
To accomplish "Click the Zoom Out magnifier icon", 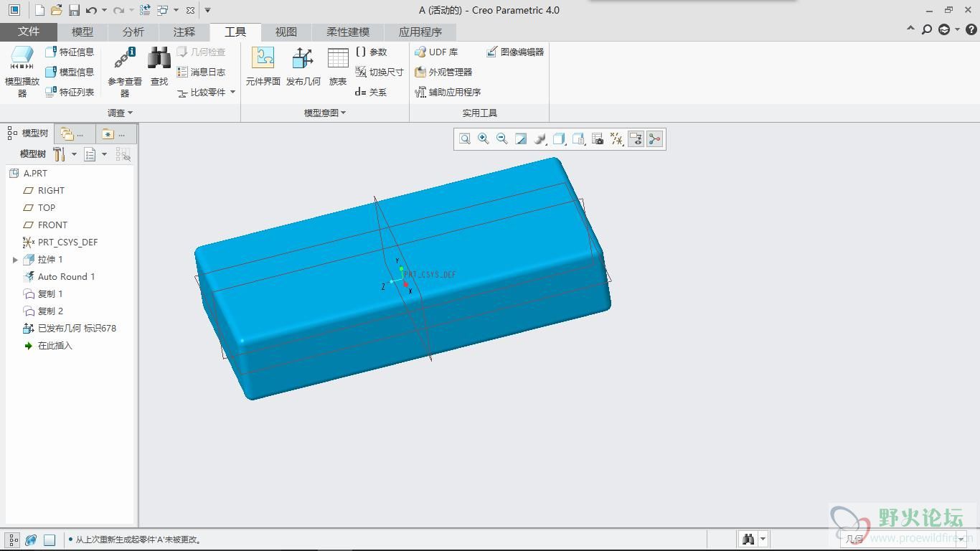I will 502,139.
